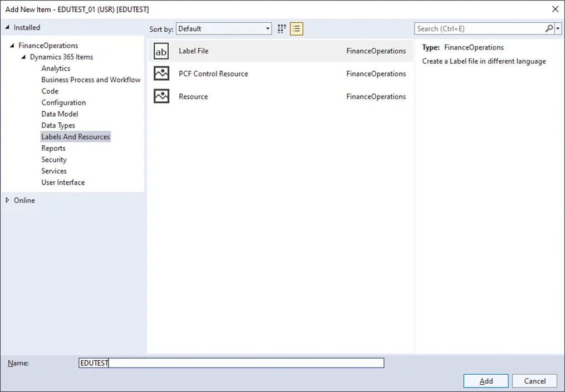565x392 pixels.
Task: Select the Data Model category
Action: [x=60, y=114]
